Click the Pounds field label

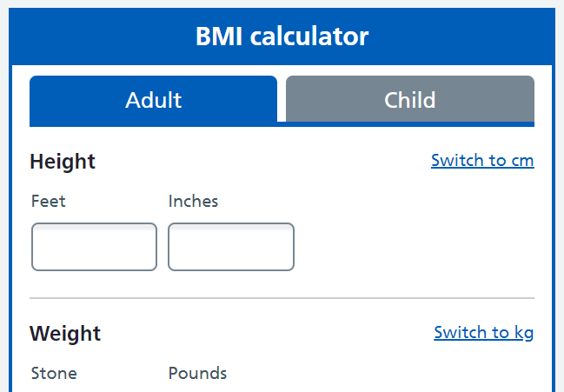pos(197,374)
